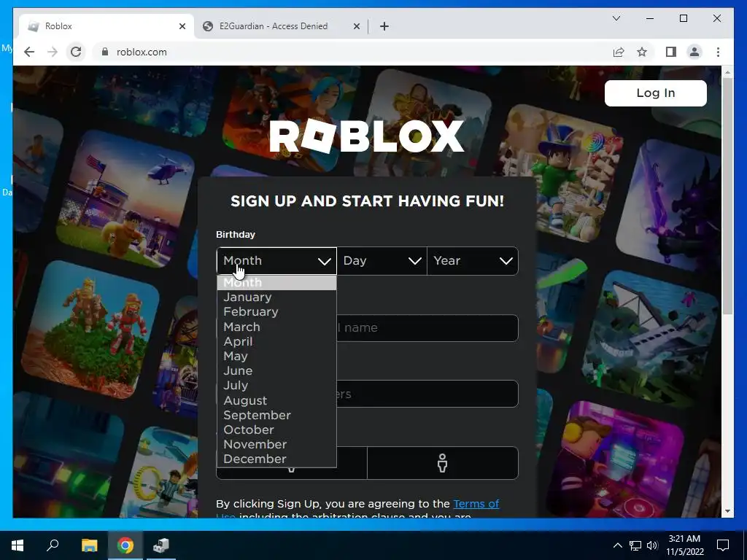The image size is (747, 560).
Task: Reload the roblox.com page
Action: point(76,52)
